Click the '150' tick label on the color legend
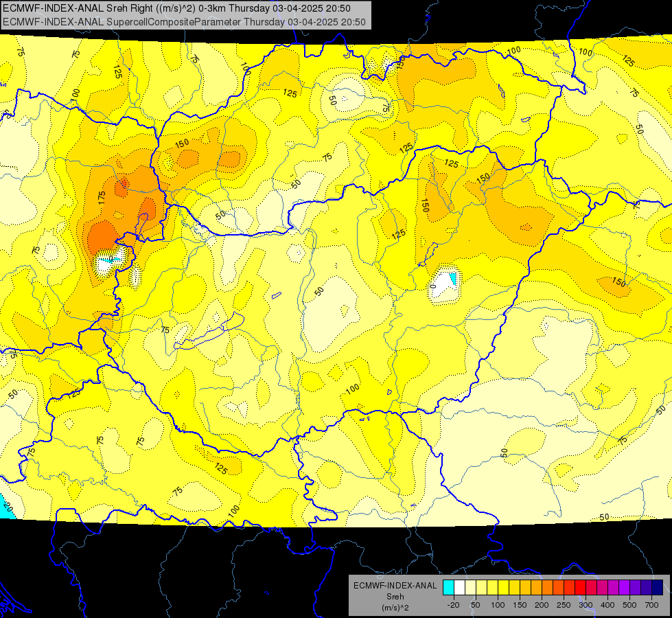Image resolution: width=672 pixels, height=618 pixels. [x=520, y=605]
